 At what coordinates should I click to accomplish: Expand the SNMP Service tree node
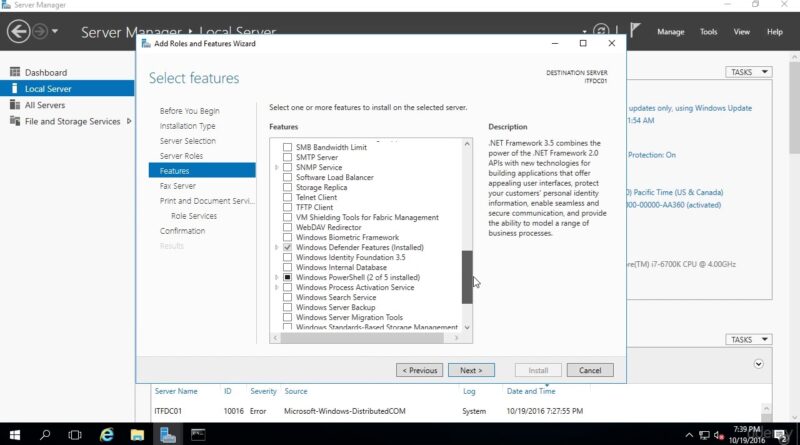277,167
